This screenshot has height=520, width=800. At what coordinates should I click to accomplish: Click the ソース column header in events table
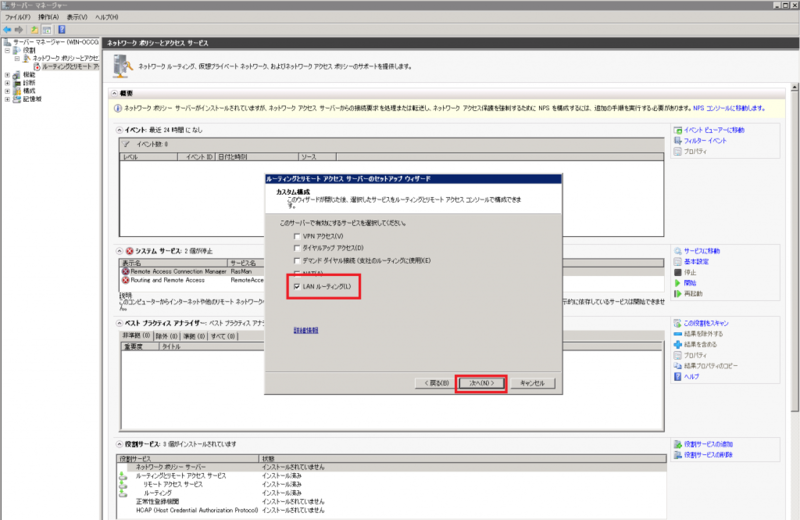pos(317,157)
